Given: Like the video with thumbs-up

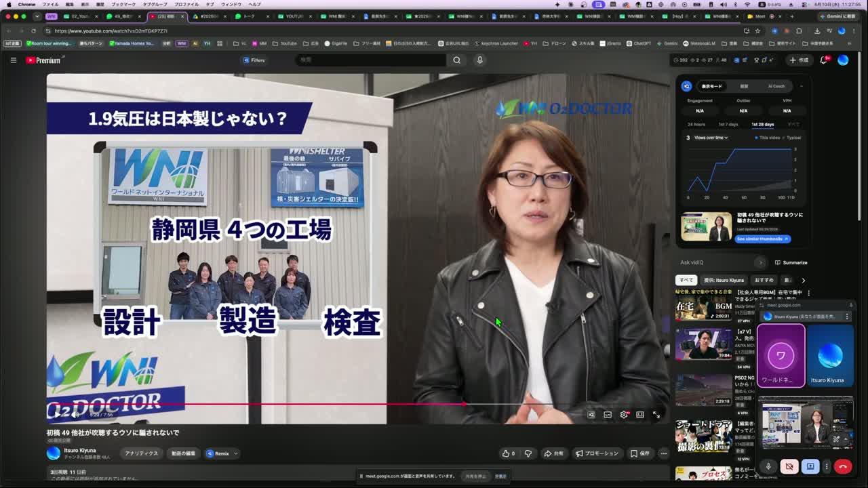Looking at the screenshot, I should [509, 453].
